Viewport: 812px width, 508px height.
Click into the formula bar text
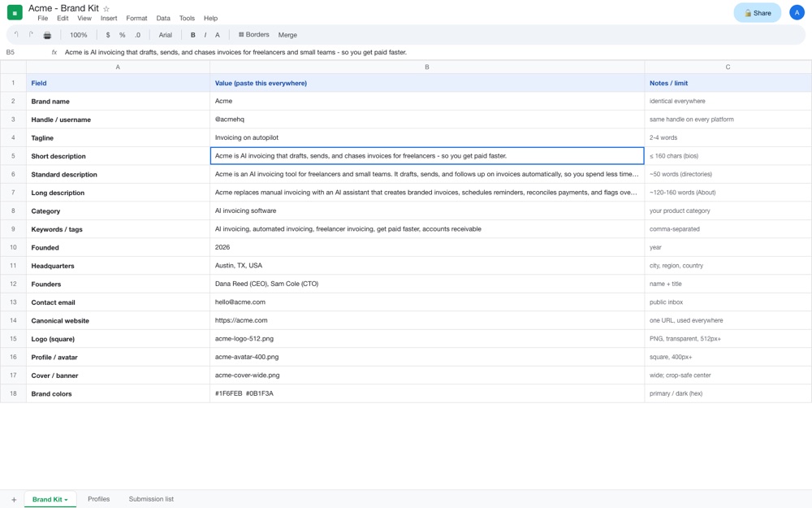(x=235, y=52)
